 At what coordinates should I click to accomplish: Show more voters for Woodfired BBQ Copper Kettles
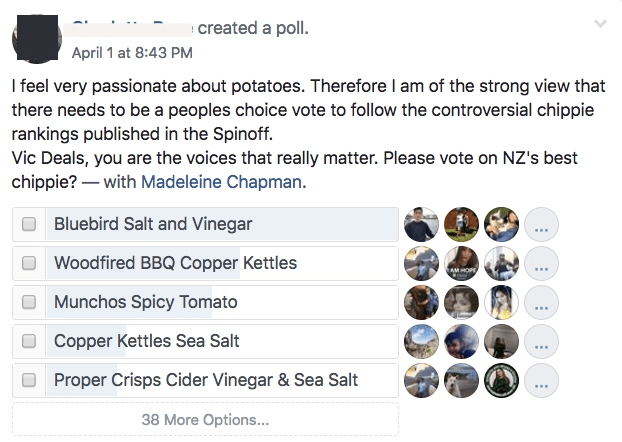point(541,264)
